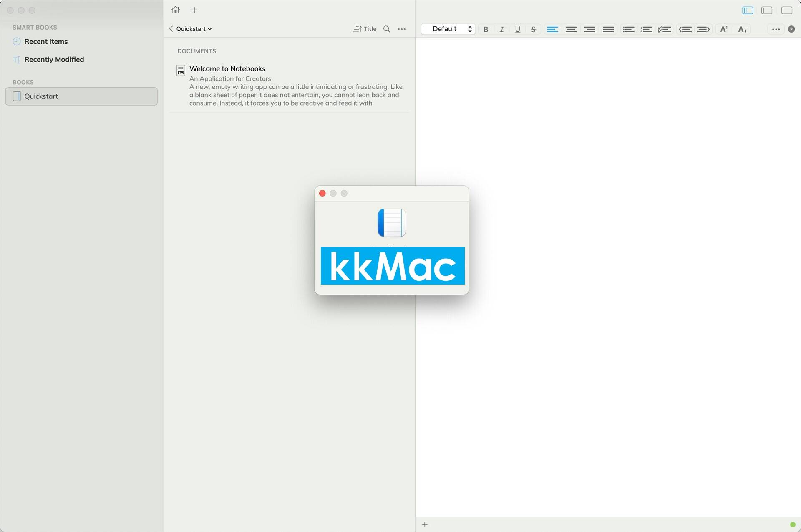
Task: Open formatting toolbar more options ellipsis
Action: 776,29
